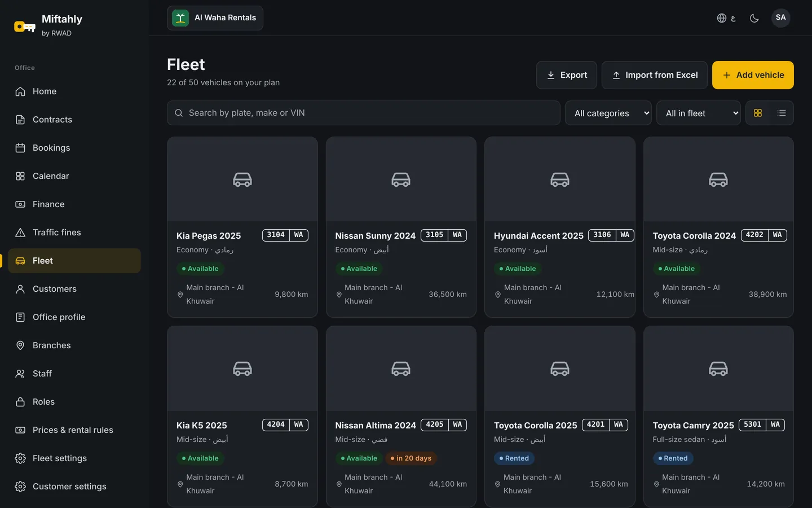Click Import from Excel button
The height and width of the screenshot is (508, 812).
[x=655, y=75]
